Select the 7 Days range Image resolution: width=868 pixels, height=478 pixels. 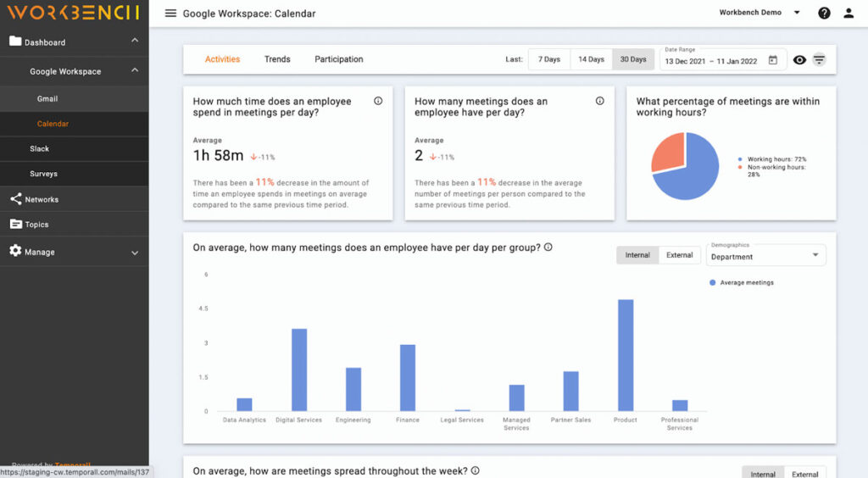click(x=549, y=59)
